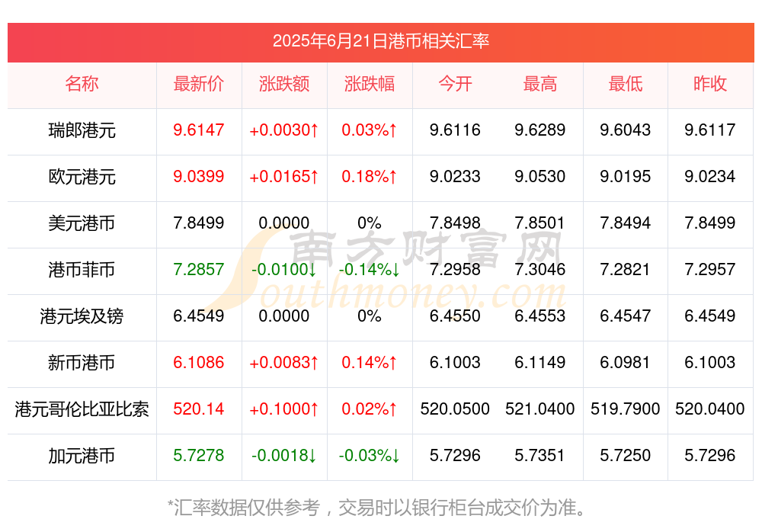Select the green latest price 5.7278

pos(199,455)
